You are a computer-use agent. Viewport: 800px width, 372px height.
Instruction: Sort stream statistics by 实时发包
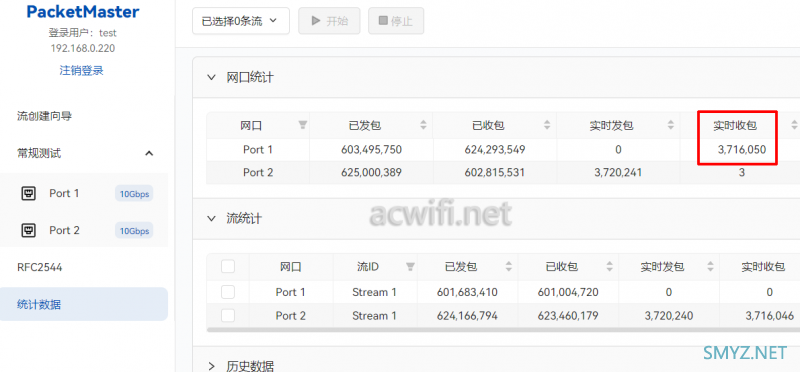pos(710,266)
